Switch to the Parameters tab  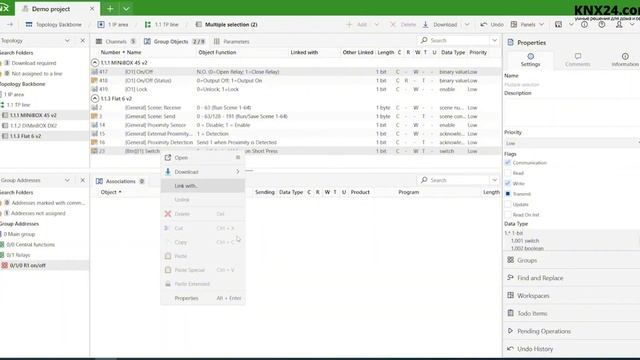point(231,41)
